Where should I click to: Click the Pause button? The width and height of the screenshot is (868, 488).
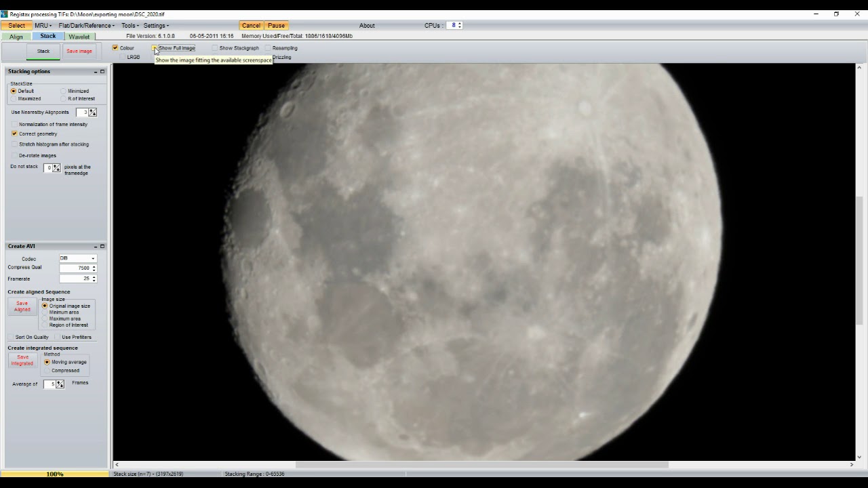point(276,26)
